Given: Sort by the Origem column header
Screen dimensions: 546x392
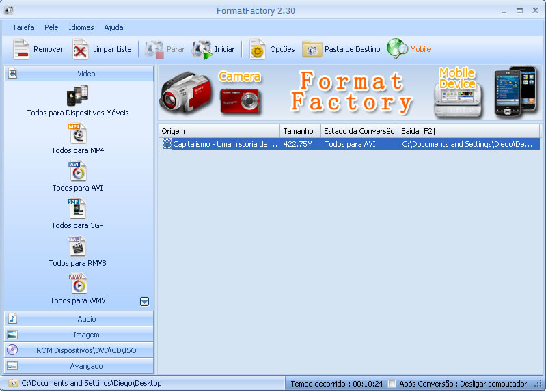Looking at the screenshot, I should click(x=219, y=131).
